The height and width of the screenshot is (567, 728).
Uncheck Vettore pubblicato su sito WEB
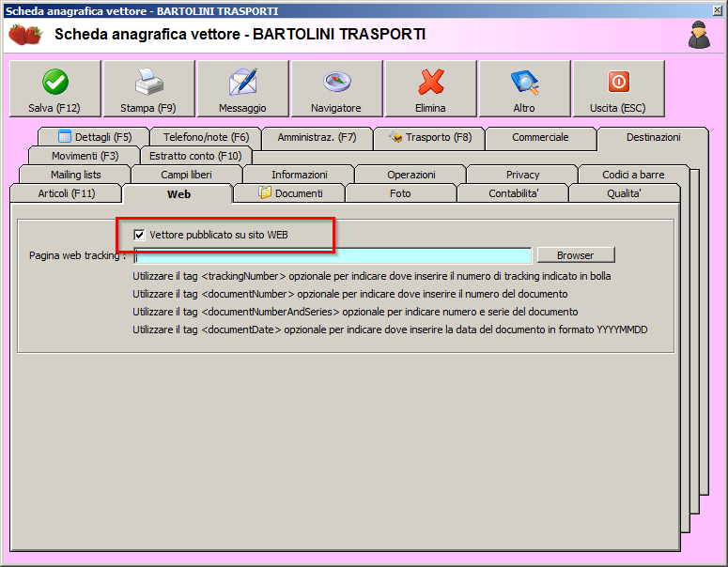[139, 235]
